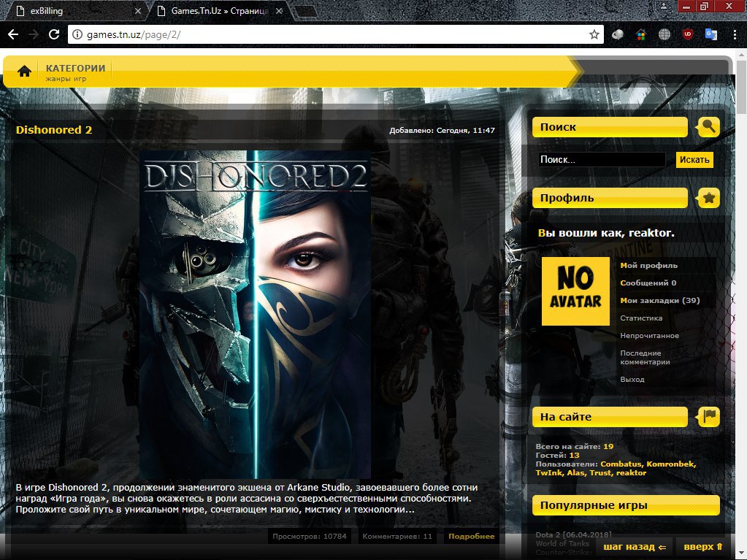Open the Dishonored 2 title link

pos(54,129)
